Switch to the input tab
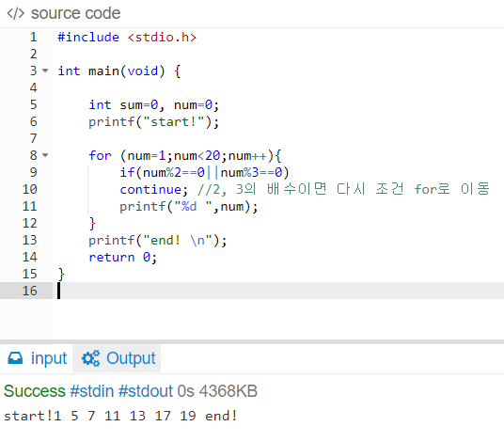Image resolution: width=504 pixels, height=442 pixels. tap(37, 358)
